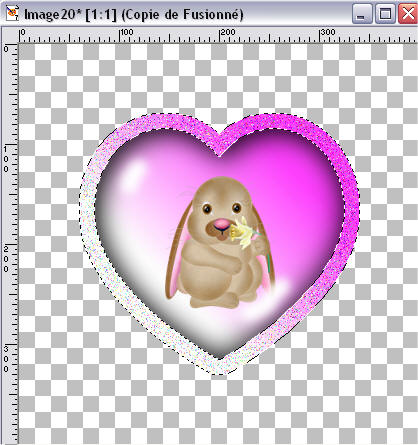Click the 200 mark on vertical ruler
The image size is (418, 445).
[x=6, y=259]
